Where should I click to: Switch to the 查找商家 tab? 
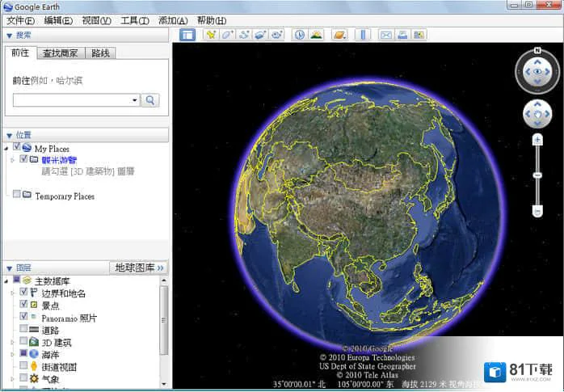(61, 53)
